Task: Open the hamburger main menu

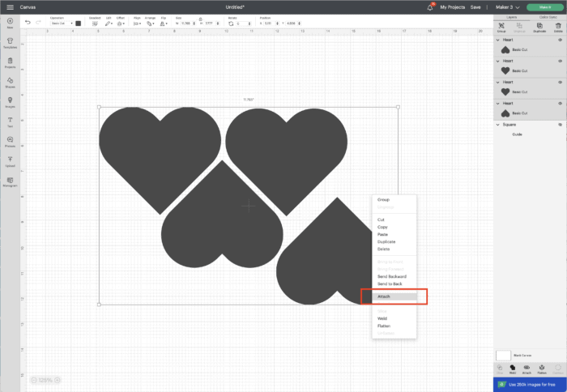Action: pyautogui.click(x=9, y=6)
